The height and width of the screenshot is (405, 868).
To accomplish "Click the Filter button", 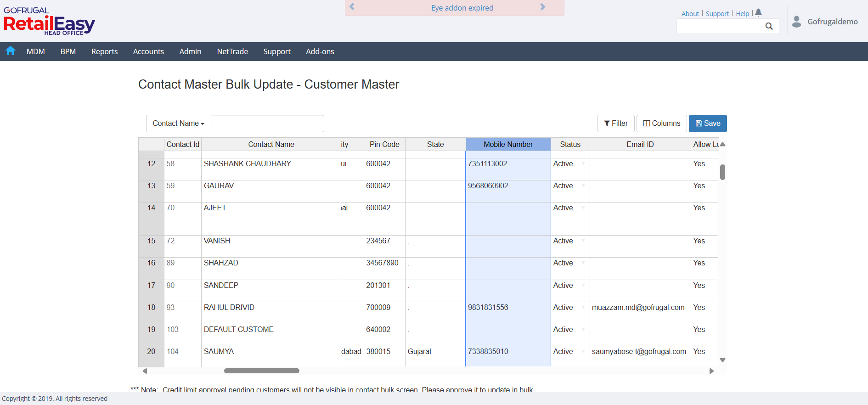I will (x=615, y=124).
